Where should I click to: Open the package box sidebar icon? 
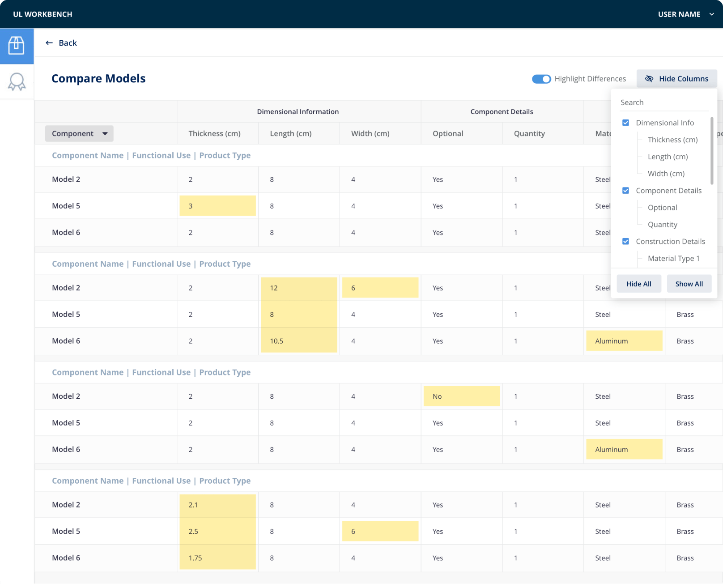tap(17, 46)
